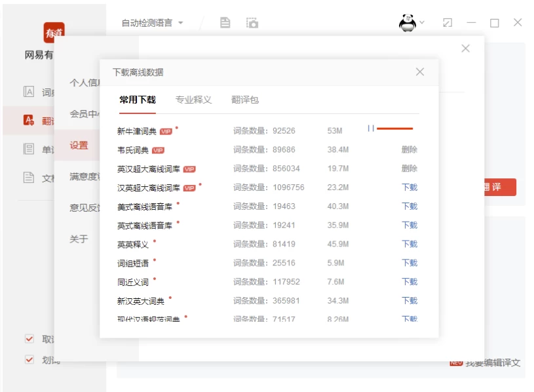Click the 新牛津词典 download progress bar
This screenshot has height=392, width=534.
tap(394, 128)
